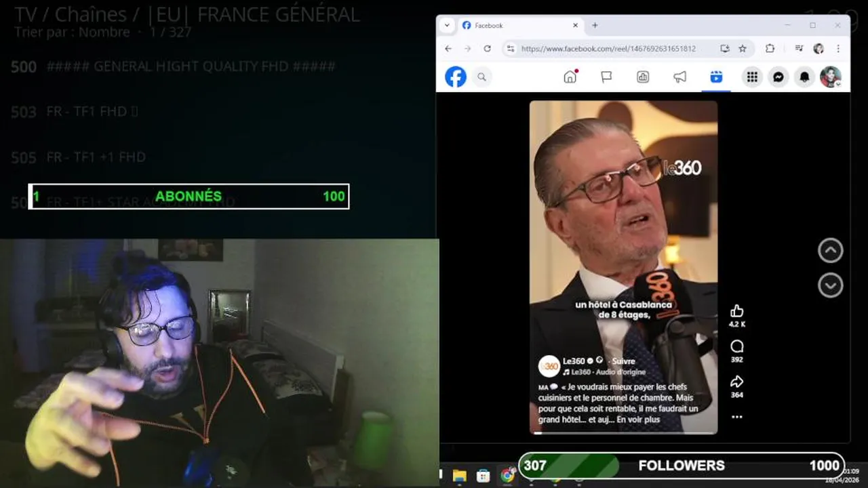The image size is (868, 488).
Task: Go to Facebook Home feed icon
Action: [570, 77]
